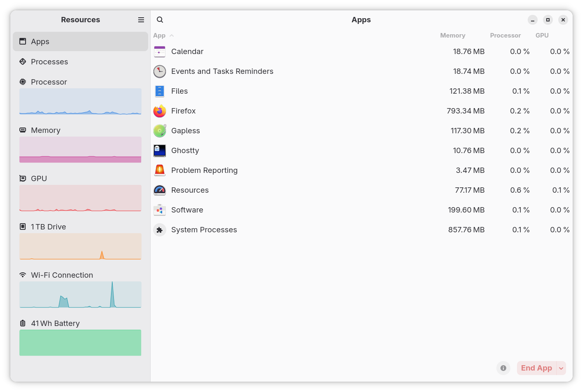Sort apps by Memory column
Viewport: 583px width, 392px height.
[x=453, y=35]
